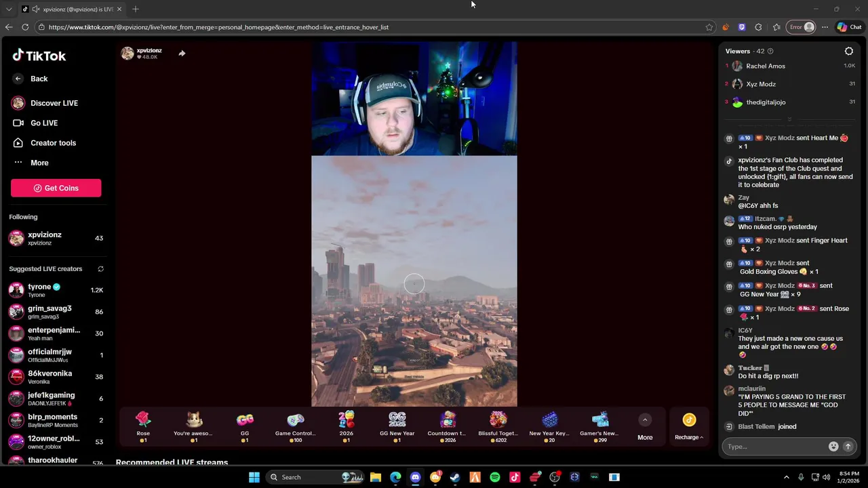Share the live stream via arrow icon
The height and width of the screenshot is (488, 868).
click(182, 54)
